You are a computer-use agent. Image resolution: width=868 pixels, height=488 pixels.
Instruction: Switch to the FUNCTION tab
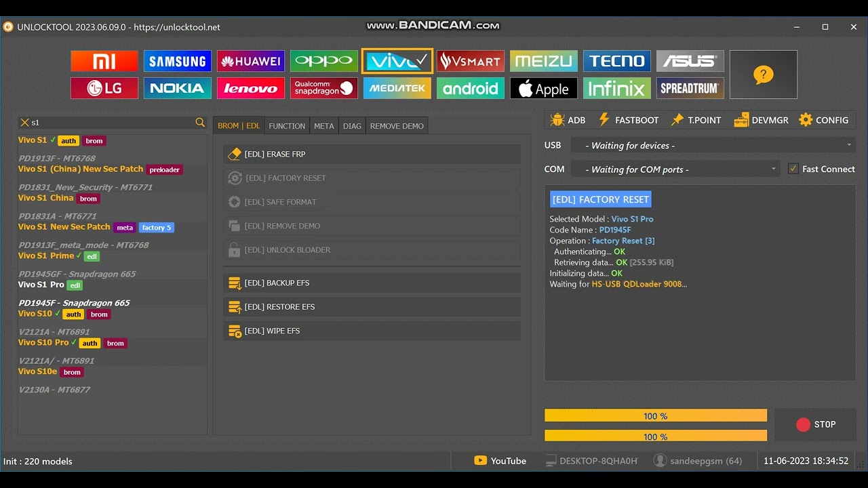[x=287, y=126]
